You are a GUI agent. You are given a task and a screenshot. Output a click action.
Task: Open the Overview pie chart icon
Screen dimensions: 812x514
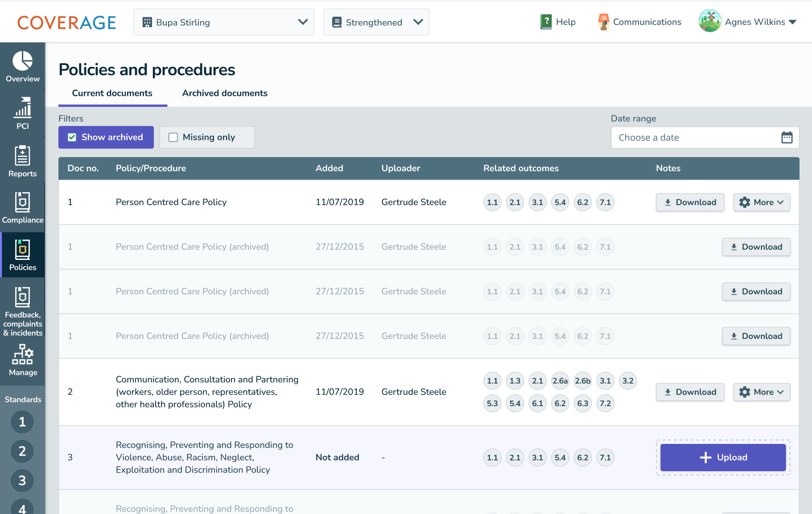tap(22, 62)
